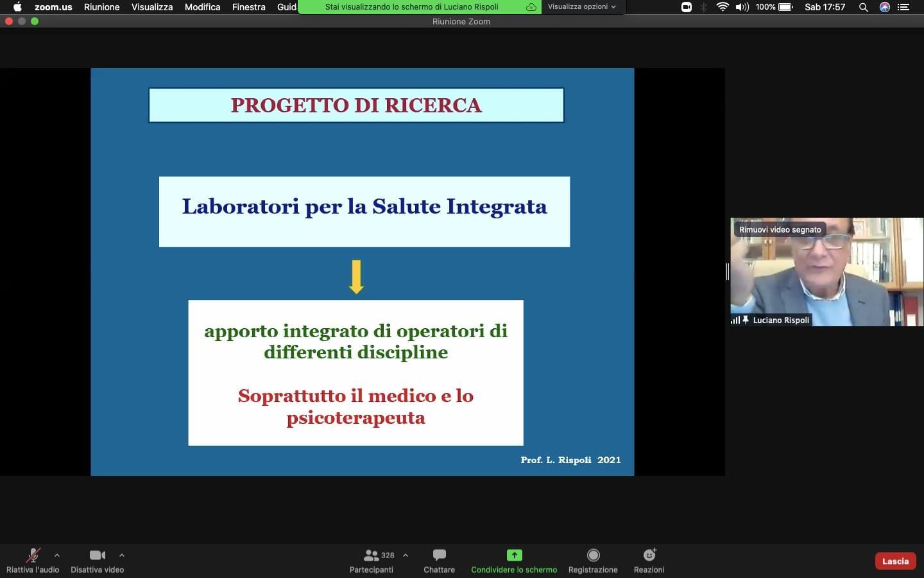This screenshot has height=578, width=924.
Task: Open Notification Center list icon
Action: point(905,7)
